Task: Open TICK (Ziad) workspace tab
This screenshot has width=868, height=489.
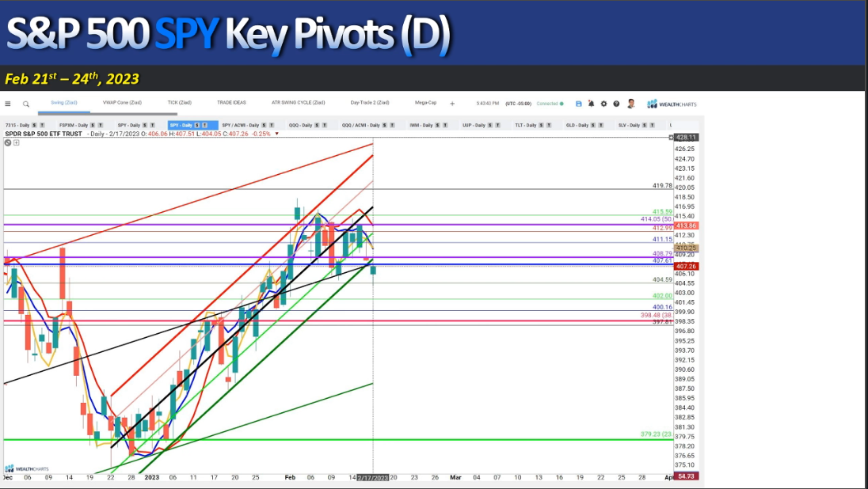Action: tap(179, 103)
